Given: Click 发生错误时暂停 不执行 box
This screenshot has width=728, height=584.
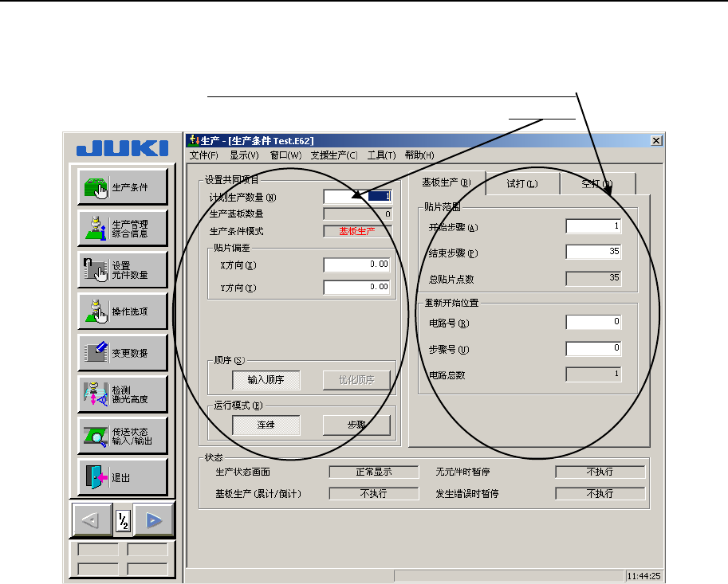Looking at the screenshot, I should coord(600,493).
